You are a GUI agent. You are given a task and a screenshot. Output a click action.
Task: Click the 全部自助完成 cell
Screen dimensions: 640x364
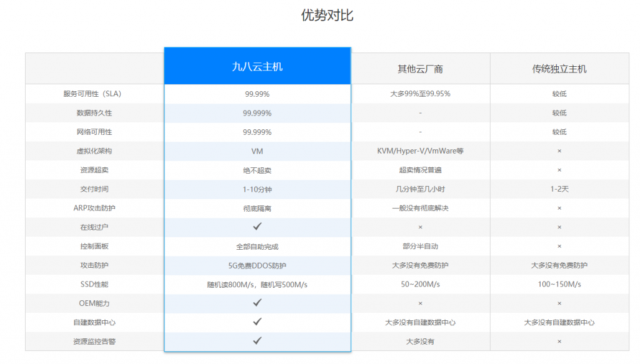pyautogui.click(x=257, y=247)
